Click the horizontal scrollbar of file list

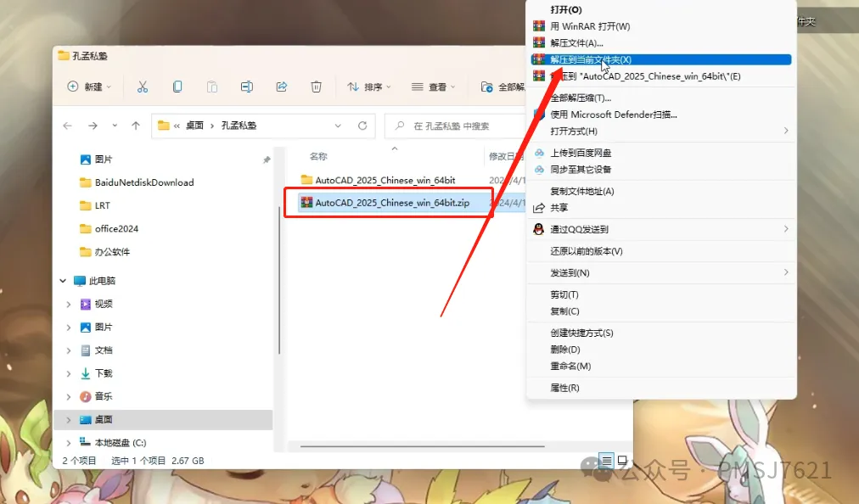423,446
